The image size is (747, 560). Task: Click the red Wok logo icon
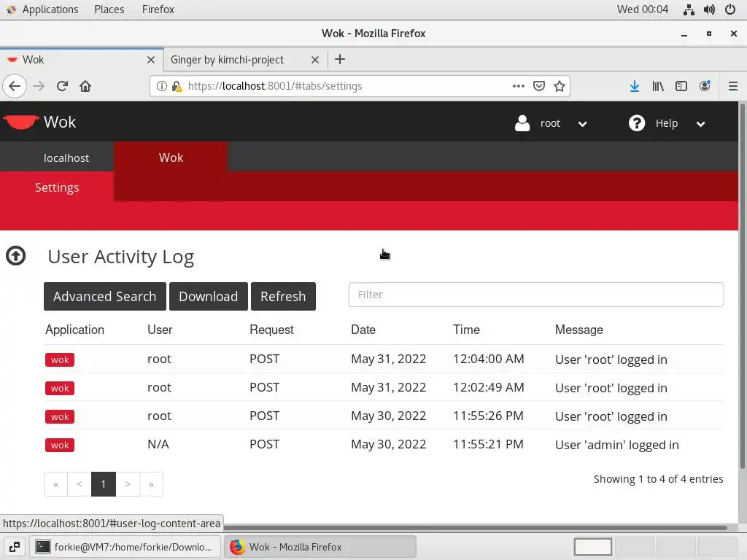click(20, 122)
